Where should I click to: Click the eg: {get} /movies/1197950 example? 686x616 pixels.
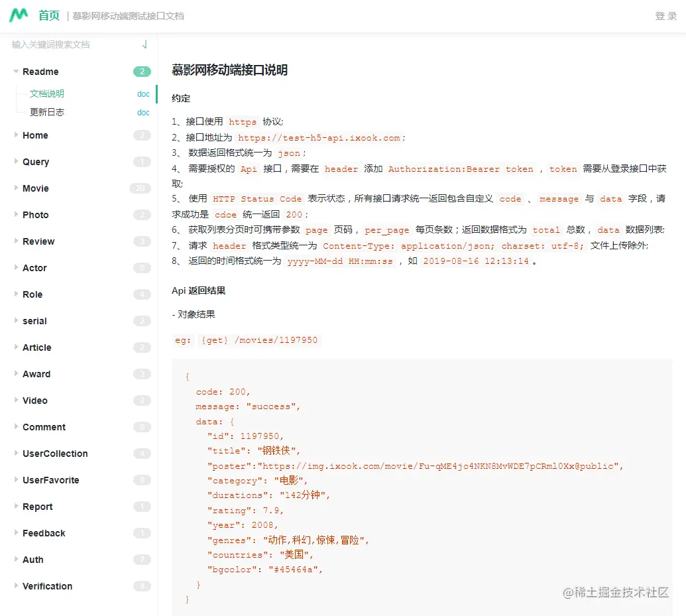[247, 340]
